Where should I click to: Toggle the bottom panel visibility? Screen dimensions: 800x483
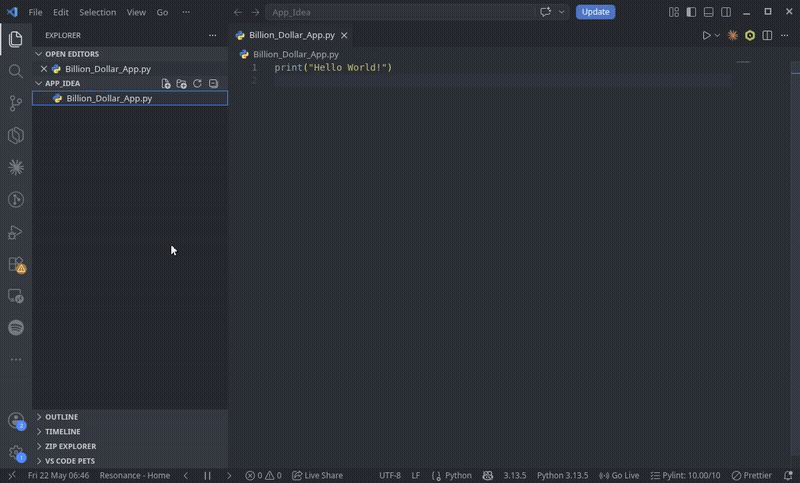click(x=709, y=12)
